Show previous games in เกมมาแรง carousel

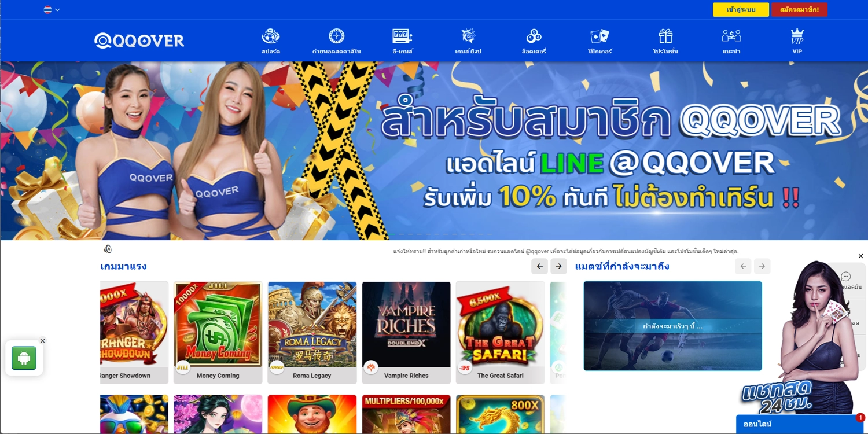[x=540, y=266]
